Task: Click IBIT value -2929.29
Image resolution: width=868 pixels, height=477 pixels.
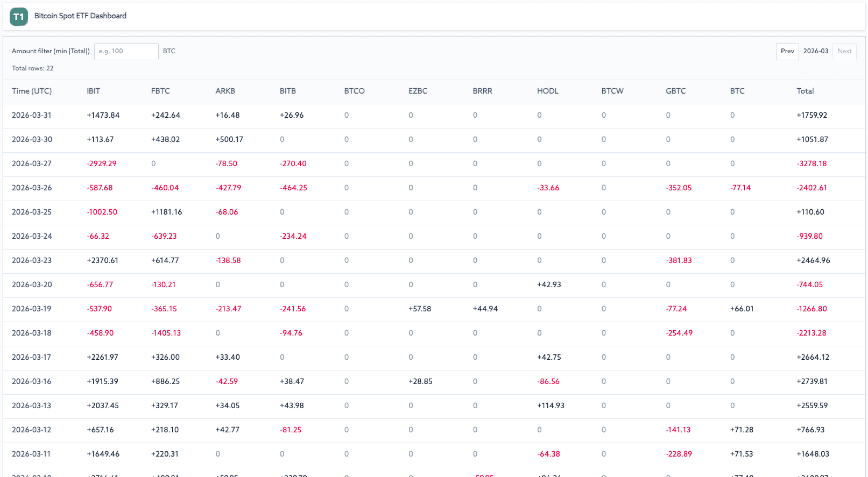Action: [102, 164]
